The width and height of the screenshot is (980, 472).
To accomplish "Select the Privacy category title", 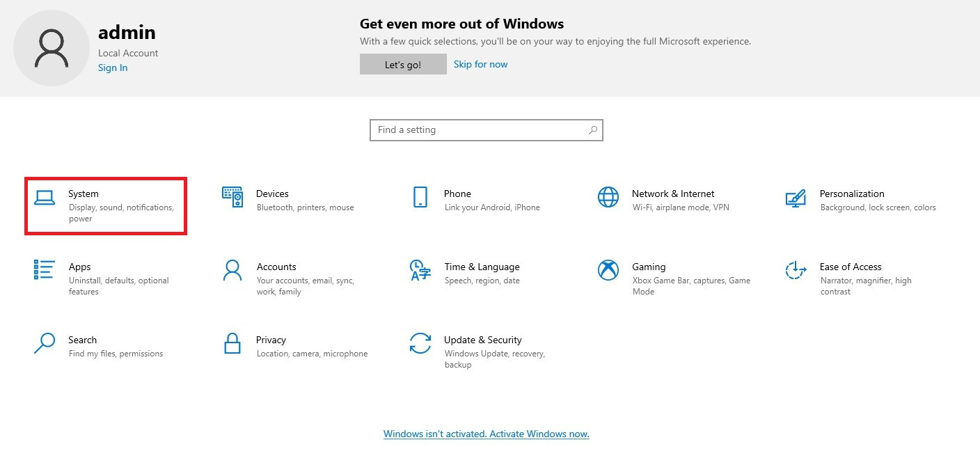I will tap(271, 340).
